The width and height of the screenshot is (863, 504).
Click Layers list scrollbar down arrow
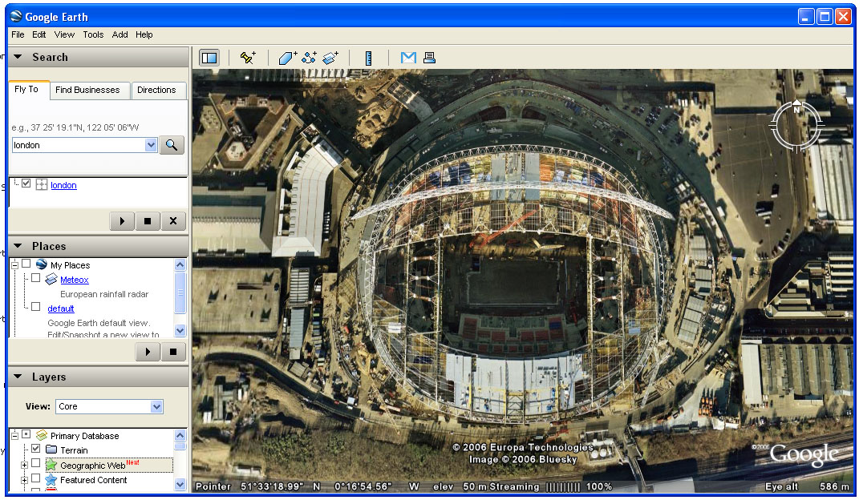(180, 484)
